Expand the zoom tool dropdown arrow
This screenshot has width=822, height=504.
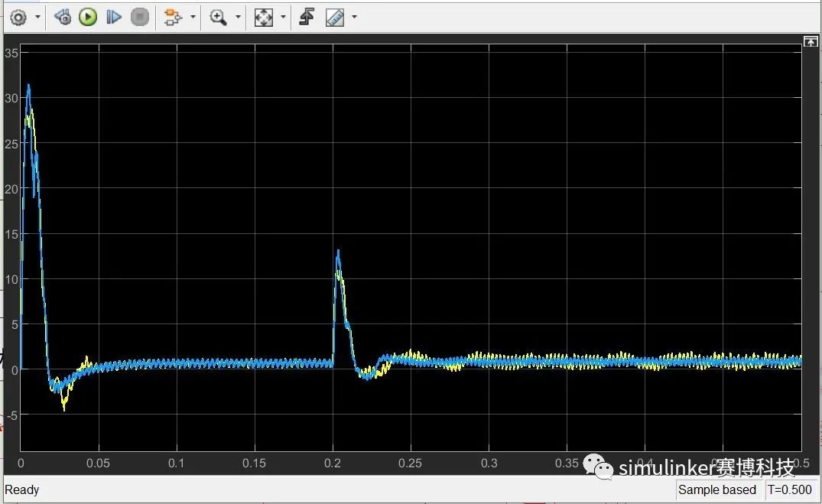pos(238,18)
